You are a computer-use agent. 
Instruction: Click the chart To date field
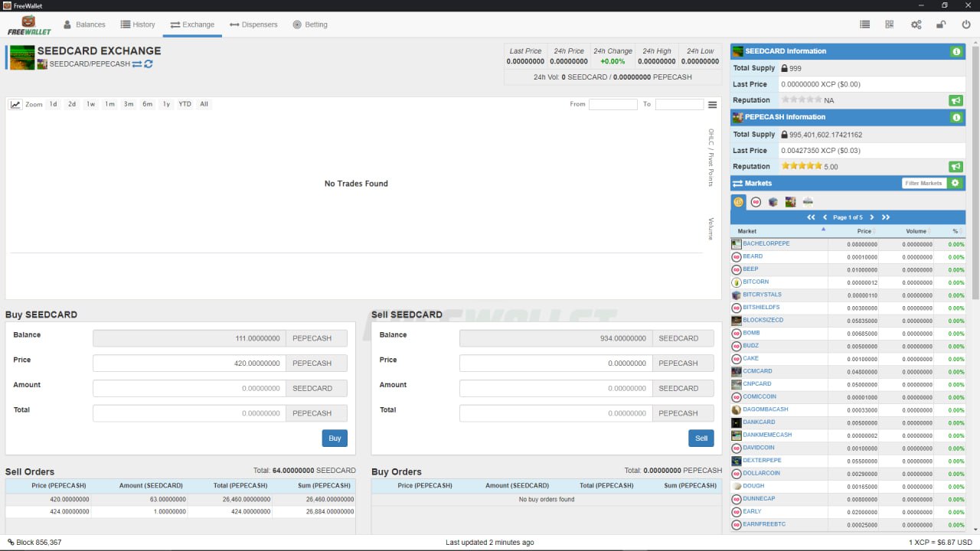pos(679,104)
